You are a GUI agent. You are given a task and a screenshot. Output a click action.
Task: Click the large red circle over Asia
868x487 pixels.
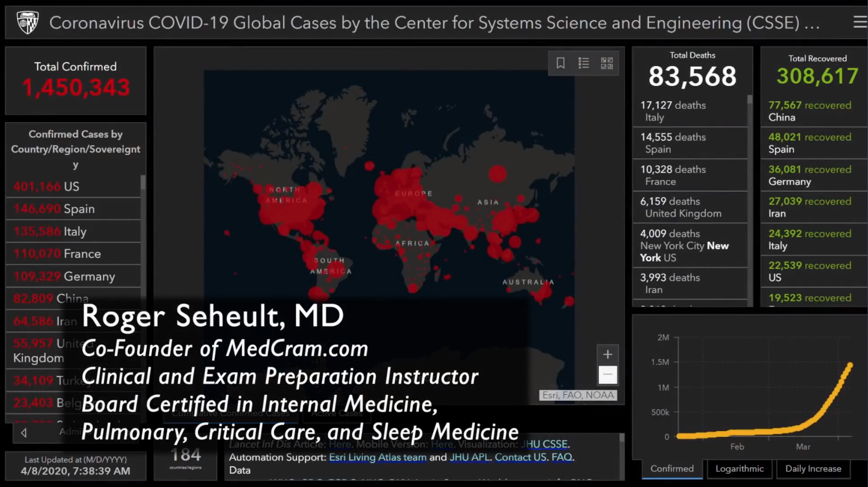pyautogui.click(x=497, y=174)
